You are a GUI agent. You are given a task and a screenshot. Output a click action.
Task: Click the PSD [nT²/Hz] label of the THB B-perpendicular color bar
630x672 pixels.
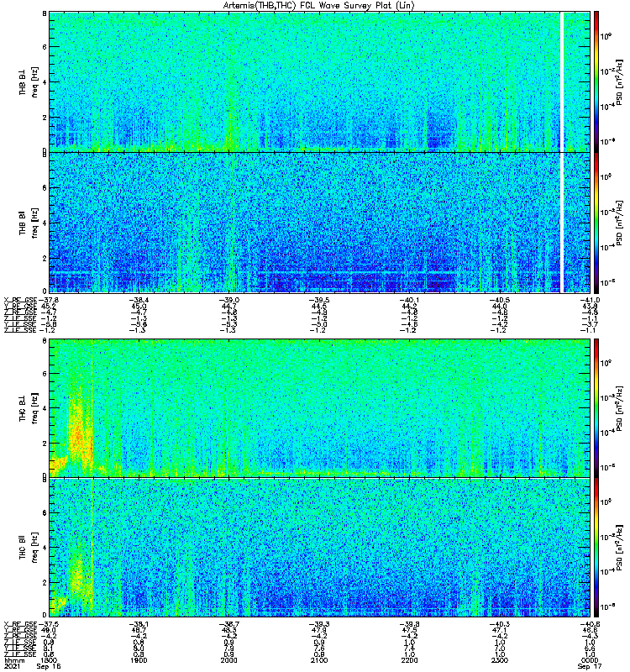pyautogui.click(x=620, y=82)
